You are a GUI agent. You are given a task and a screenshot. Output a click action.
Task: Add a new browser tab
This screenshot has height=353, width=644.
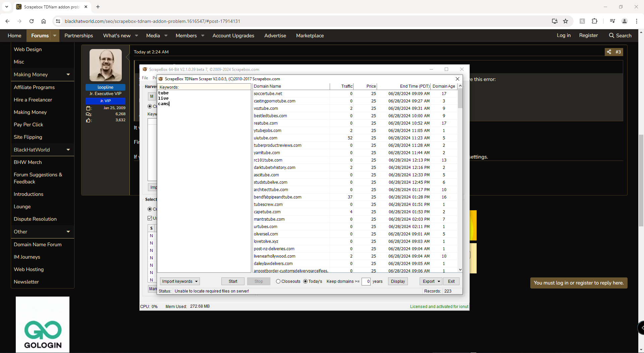pos(98,7)
